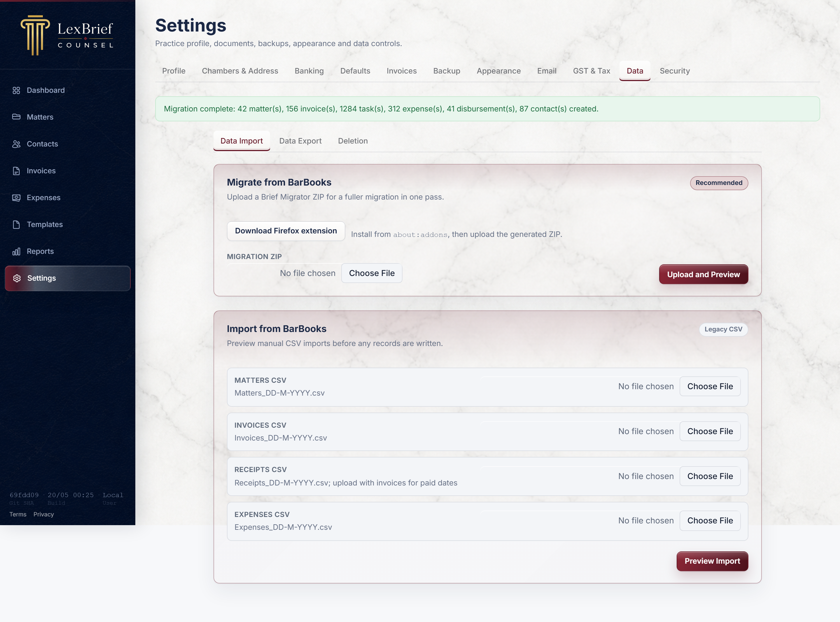
Task: Open Templates from the sidebar
Action: (68, 224)
